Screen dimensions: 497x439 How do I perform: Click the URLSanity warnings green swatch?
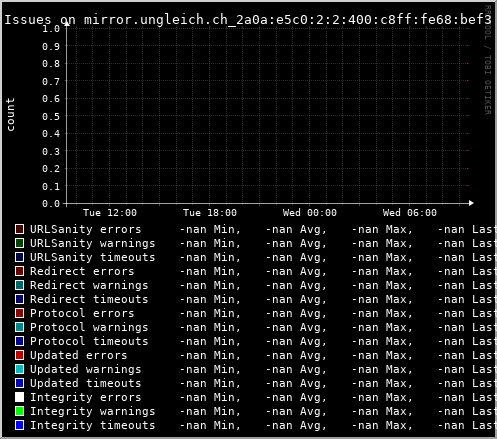coord(19,243)
